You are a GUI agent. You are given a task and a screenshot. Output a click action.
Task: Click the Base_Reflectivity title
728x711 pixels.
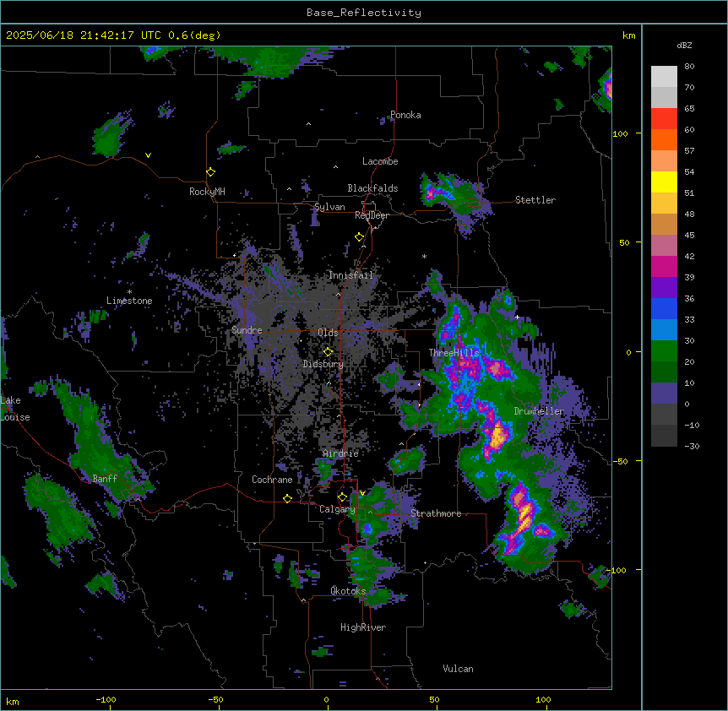click(364, 13)
